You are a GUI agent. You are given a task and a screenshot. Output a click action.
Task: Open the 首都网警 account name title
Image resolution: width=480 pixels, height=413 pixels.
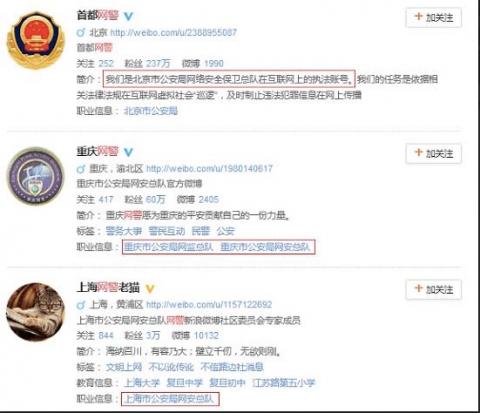pos(98,15)
